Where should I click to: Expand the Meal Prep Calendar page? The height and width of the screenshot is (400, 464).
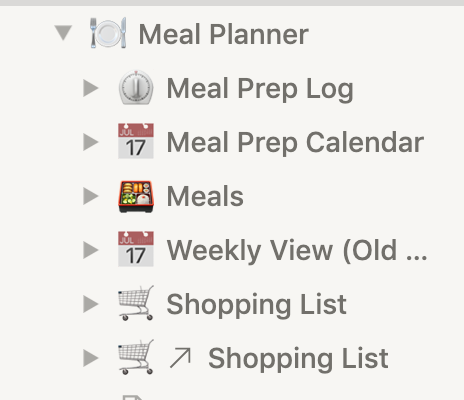91,142
